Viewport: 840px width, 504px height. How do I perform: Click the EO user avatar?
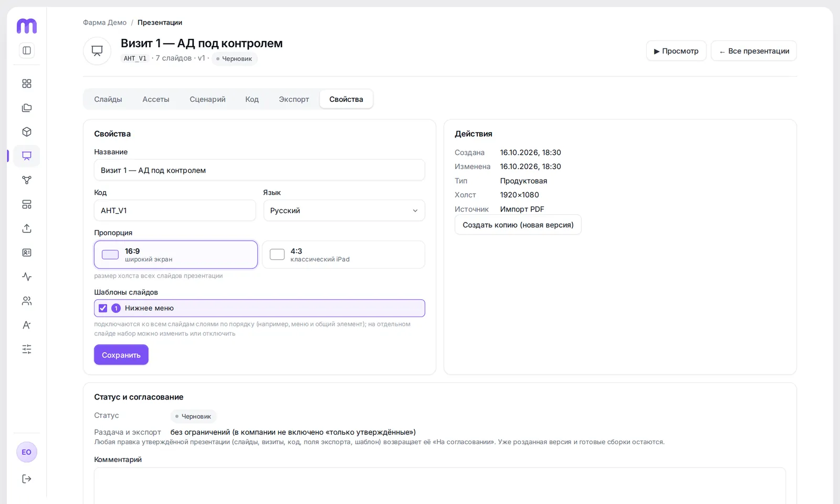[x=27, y=452]
